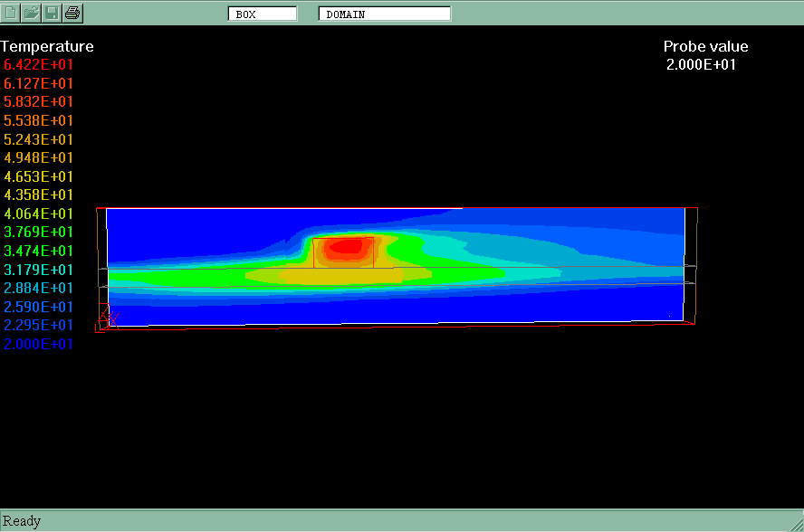Click the BOX field in toolbar
The width and height of the screenshot is (804, 532).
(x=263, y=14)
